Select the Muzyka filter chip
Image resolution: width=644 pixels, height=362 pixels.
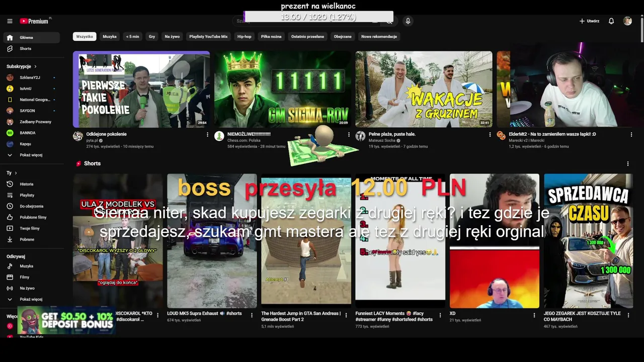tap(110, 37)
